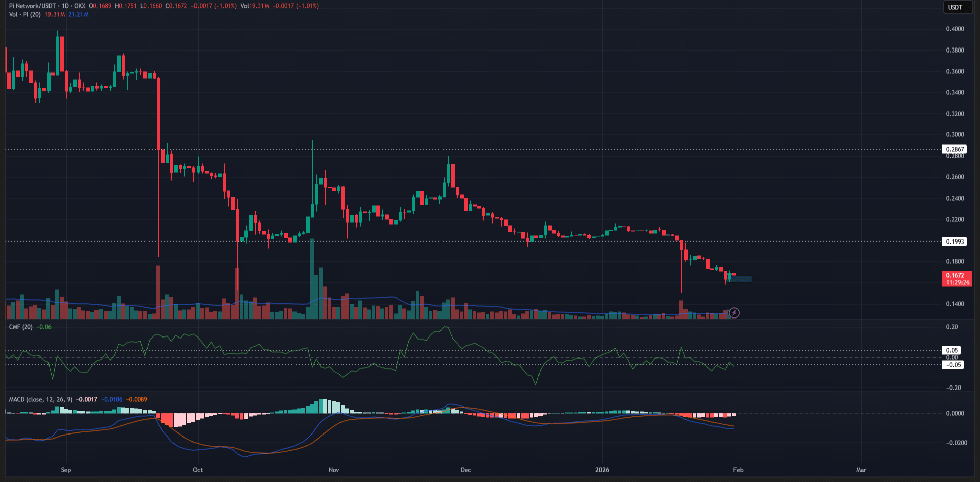
Task: Click the 0.1800 price axis label
Action: click(955, 261)
